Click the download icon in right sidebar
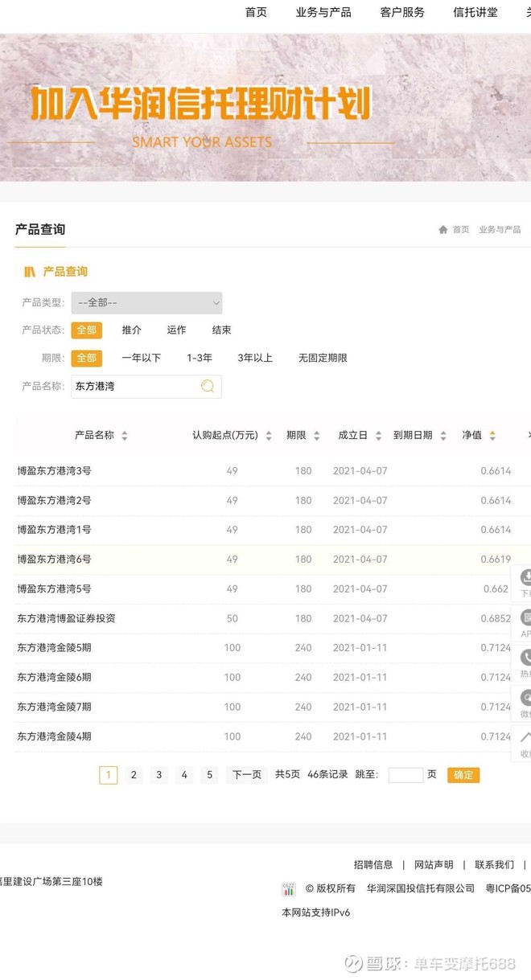 526,577
